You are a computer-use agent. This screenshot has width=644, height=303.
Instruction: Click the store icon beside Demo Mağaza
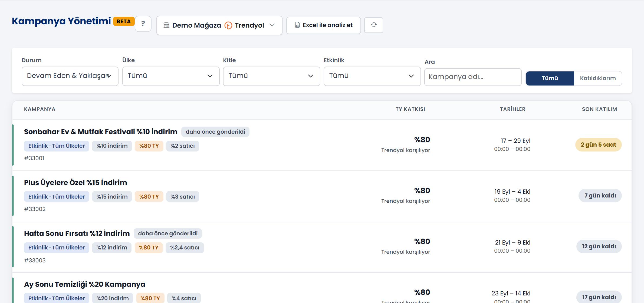pyautogui.click(x=166, y=25)
